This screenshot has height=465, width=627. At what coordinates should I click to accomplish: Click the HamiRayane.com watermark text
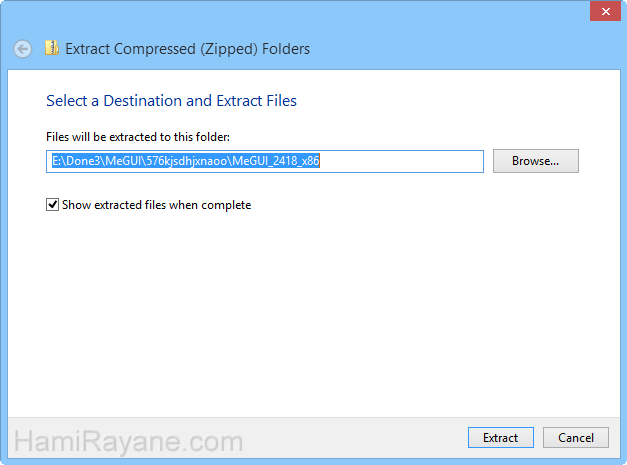128,442
